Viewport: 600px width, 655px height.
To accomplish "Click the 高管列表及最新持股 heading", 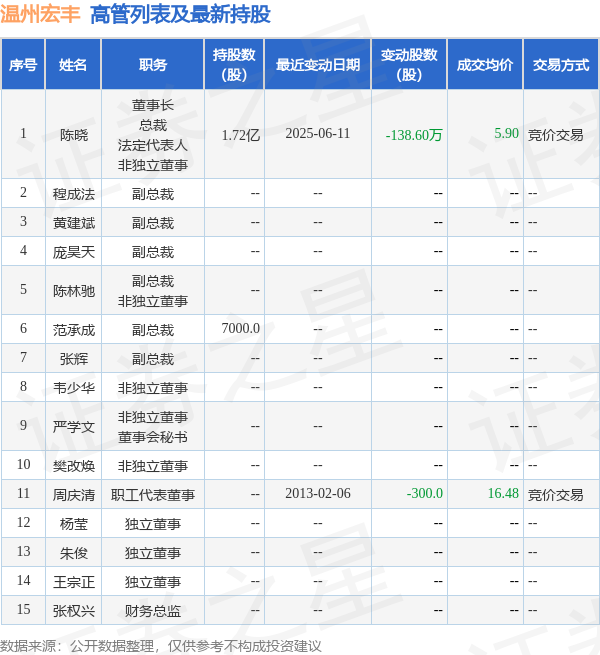I will pyautogui.click(x=180, y=14).
